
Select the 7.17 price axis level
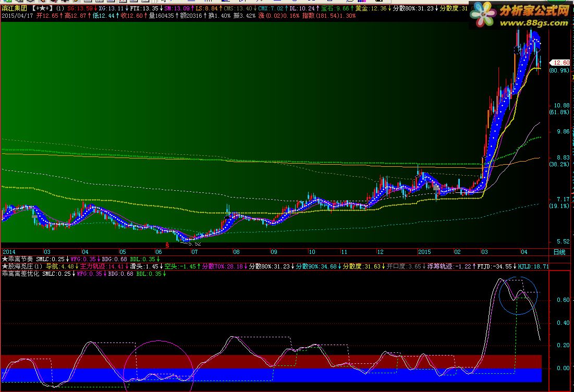click(564, 199)
